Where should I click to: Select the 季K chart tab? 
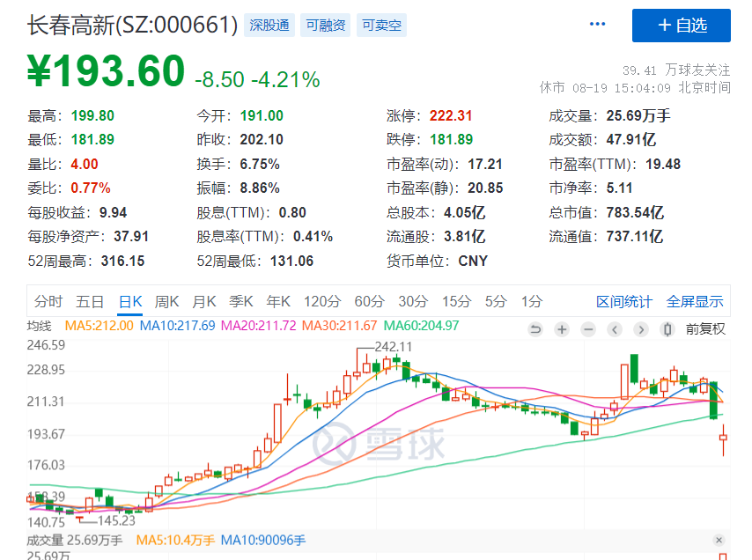[240, 302]
